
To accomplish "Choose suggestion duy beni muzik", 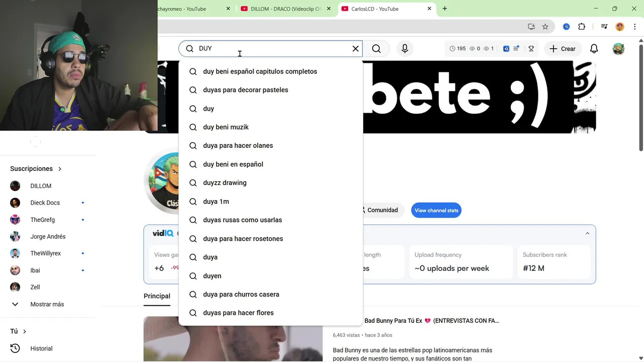I will [271, 127].
